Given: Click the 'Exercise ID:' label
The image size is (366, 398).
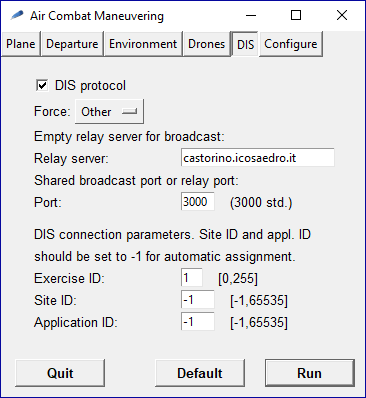Looking at the screenshot, I should tap(69, 278).
